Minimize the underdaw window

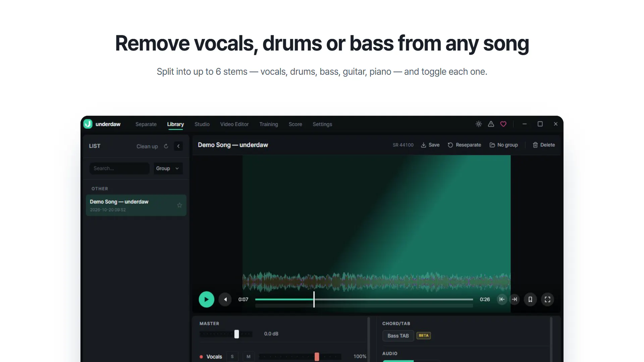[525, 124]
